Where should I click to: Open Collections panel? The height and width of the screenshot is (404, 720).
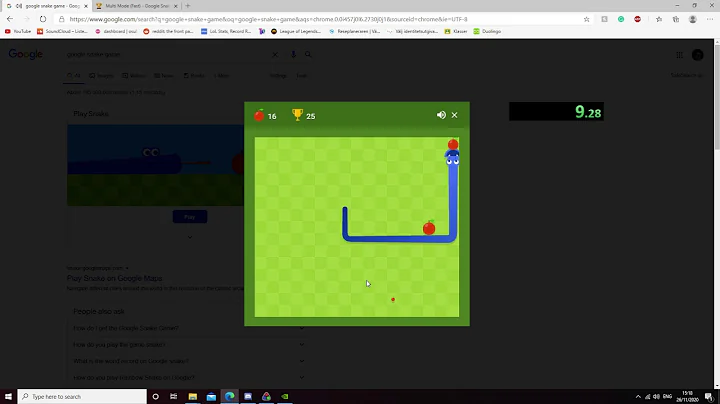tap(676, 19)
